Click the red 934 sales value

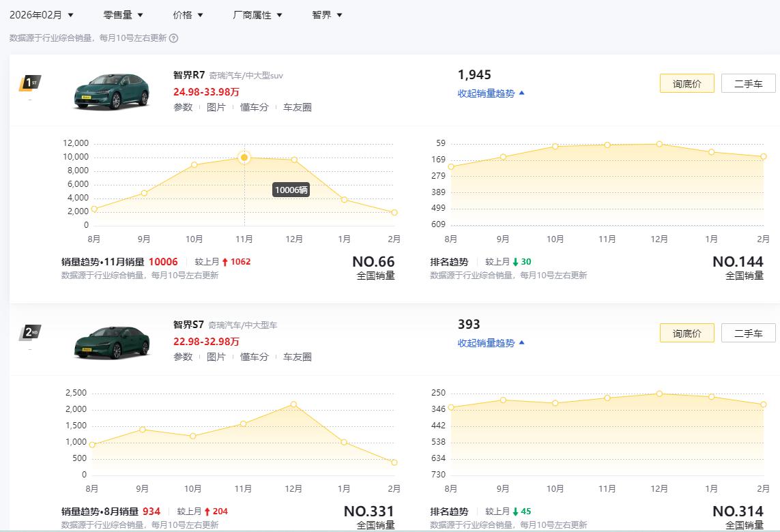(x=151, y=512)
